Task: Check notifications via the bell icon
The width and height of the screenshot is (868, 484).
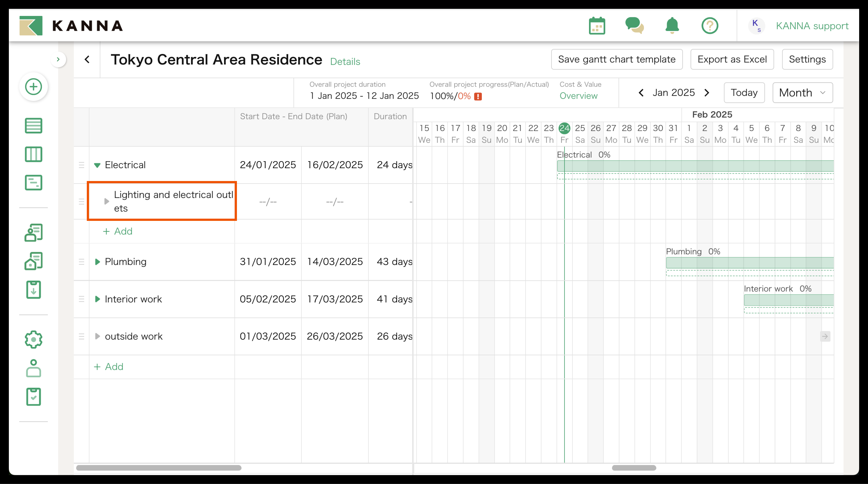Action: (x=672, y=25)
